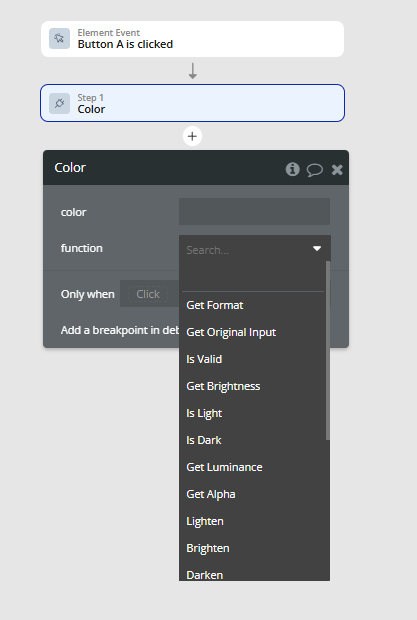
Task: Collapse the function dropdown arrow
Action: pyautogui.click(x=317, y=249)
